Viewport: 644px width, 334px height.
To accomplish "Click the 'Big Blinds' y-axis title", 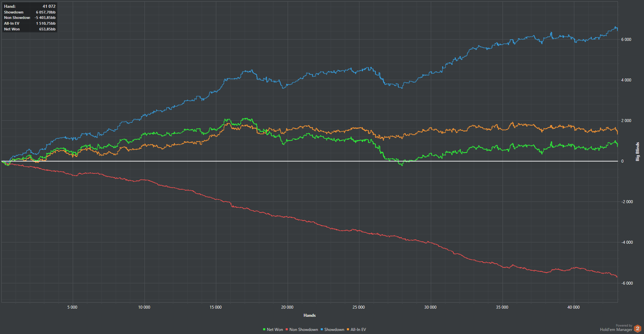I will 638,151.
